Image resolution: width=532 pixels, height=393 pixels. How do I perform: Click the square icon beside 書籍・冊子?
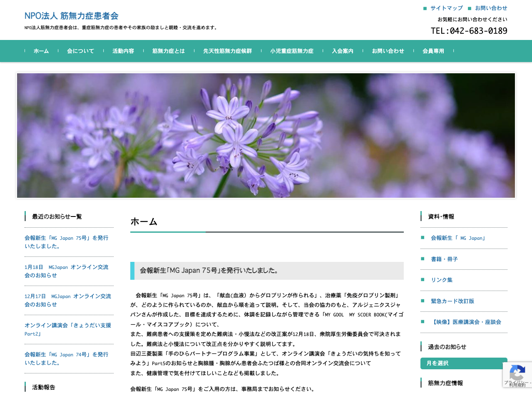click(x=423, y=259)
